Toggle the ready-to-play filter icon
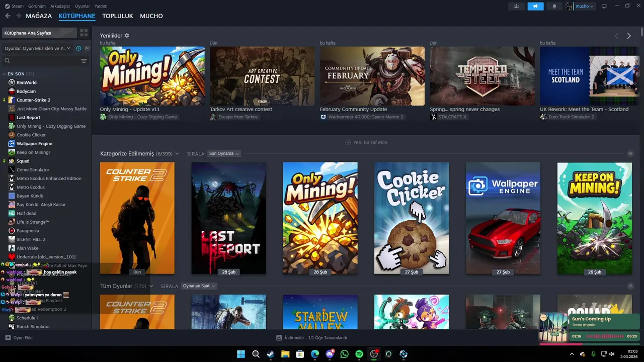Viewport: 644px width, 362px height. (x=87, y=48)
